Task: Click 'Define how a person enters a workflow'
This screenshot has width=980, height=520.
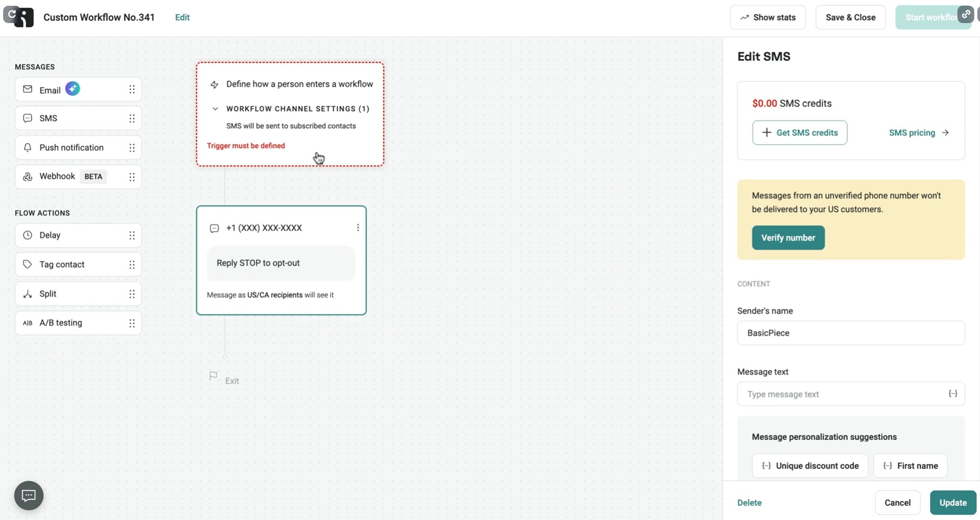Action: click(299, 84)
